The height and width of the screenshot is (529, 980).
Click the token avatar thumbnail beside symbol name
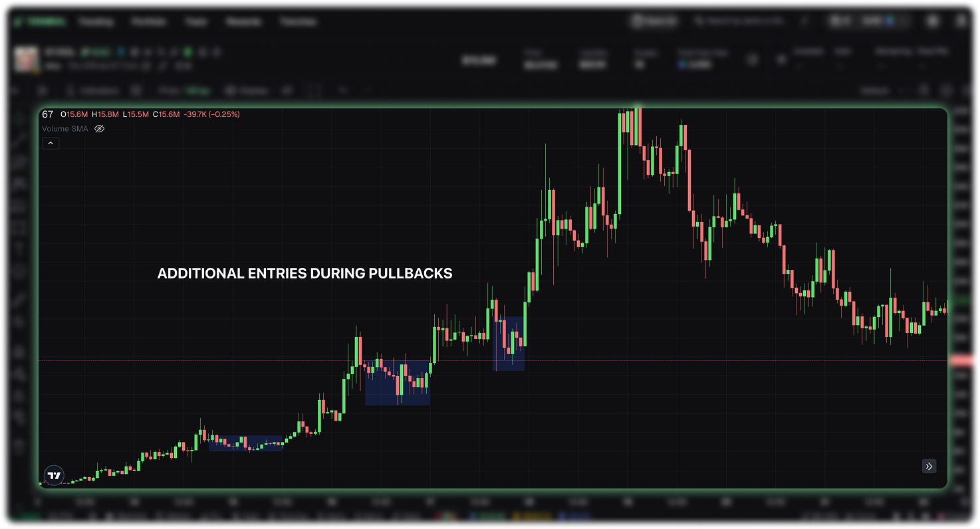click(x=26, y=58)
